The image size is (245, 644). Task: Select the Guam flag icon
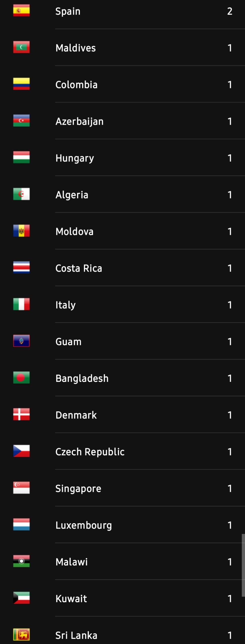click(x=21, y=341)
